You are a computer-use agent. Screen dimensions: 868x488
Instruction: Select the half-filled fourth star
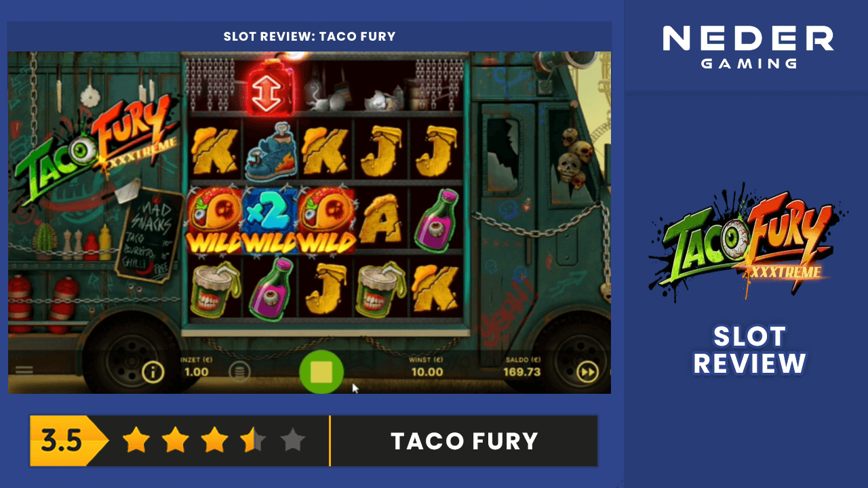[x=254, y=441]
